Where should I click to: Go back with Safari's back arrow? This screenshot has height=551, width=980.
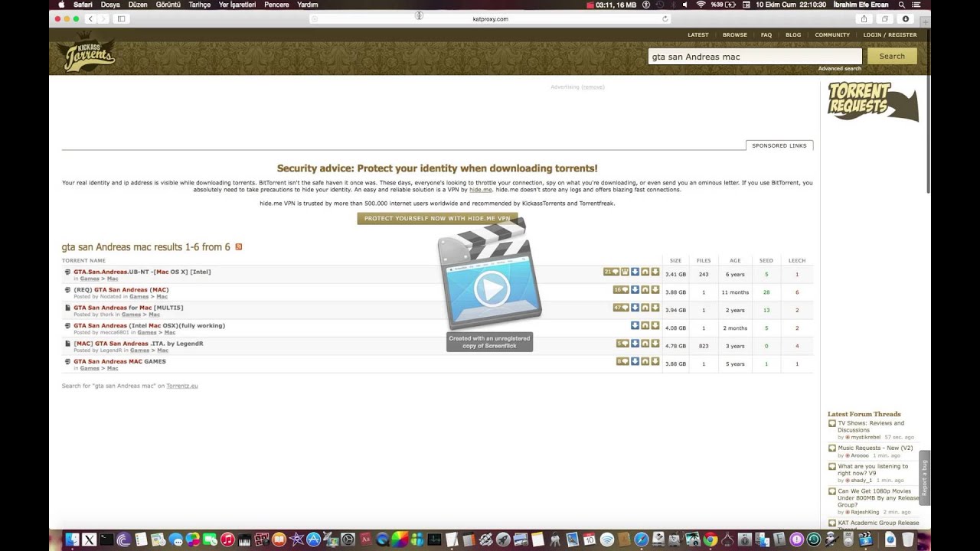coord(90,18)
